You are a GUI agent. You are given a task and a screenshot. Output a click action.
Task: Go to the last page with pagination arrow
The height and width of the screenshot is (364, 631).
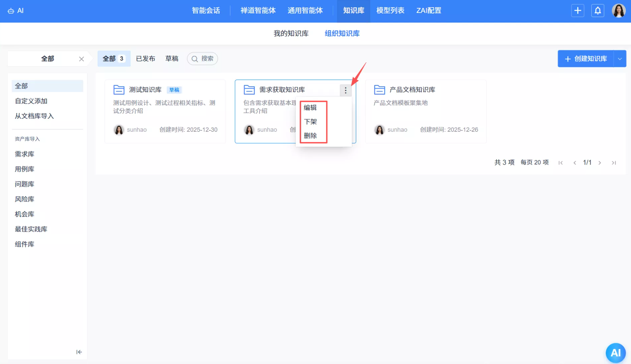pyautogui.click(x=614, y=162)
